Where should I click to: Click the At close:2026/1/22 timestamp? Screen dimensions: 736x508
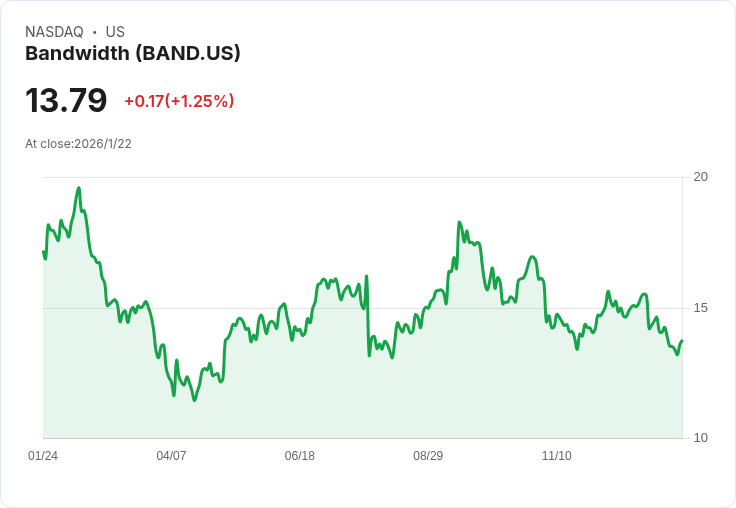coord(78,144)
